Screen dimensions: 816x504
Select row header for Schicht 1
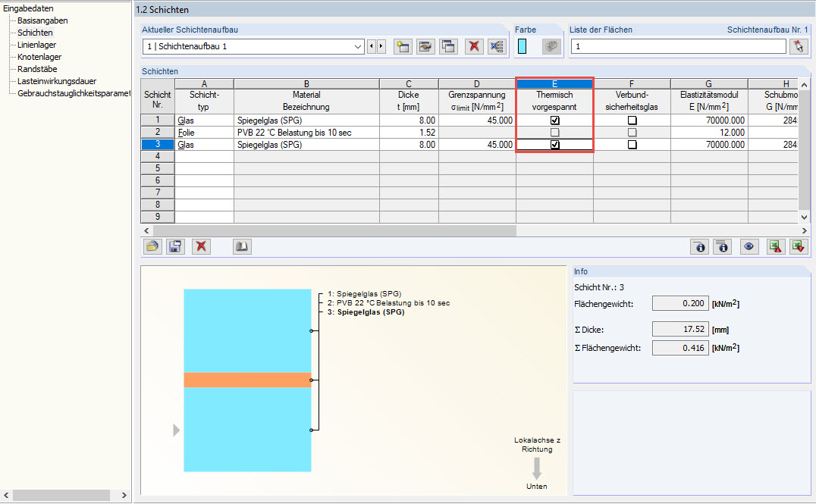[158, 121]
